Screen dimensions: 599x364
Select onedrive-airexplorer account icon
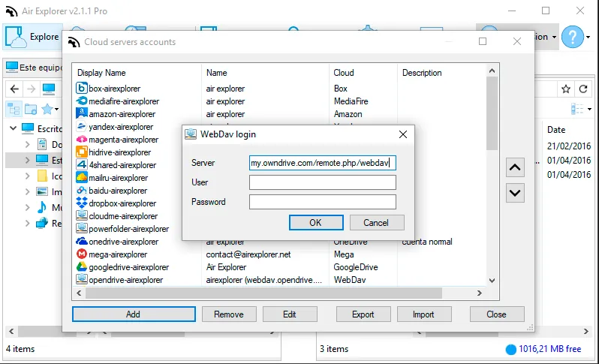[81, 241]
